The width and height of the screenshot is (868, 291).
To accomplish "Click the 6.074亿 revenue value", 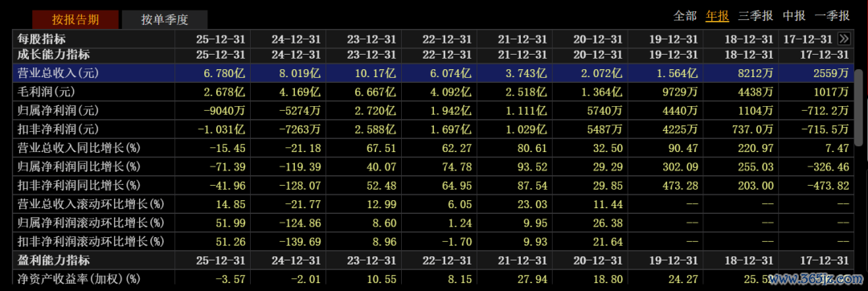I will (451, 74).
